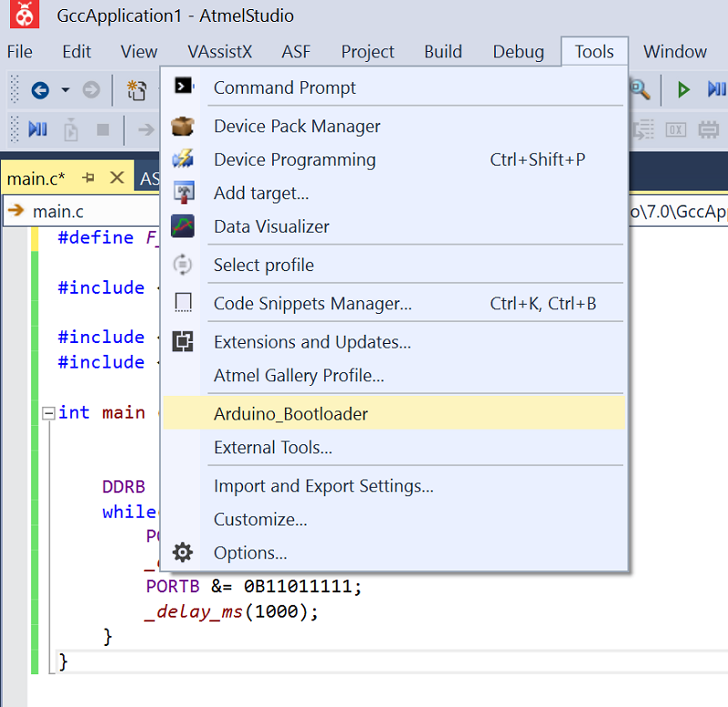Open the Debug menu
The image size is (728, 707).
pyautogui.click(x=518, y=52)
